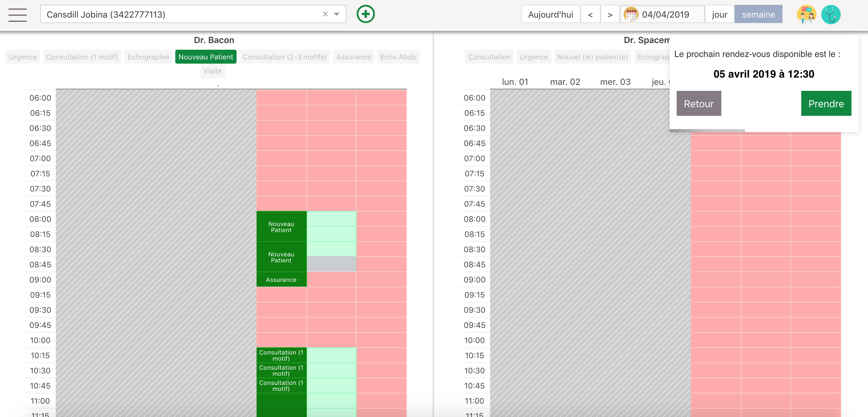Open the patients avatar icon
The image size is (868, 417).
click(806, 15)
